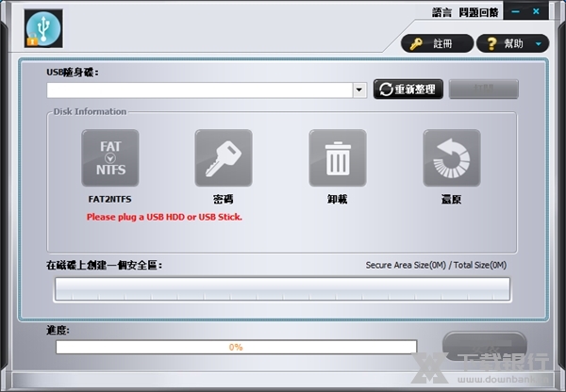Click the 註冊 register button
This screenshot has width=566, height=392.
[x=437, y=43]
